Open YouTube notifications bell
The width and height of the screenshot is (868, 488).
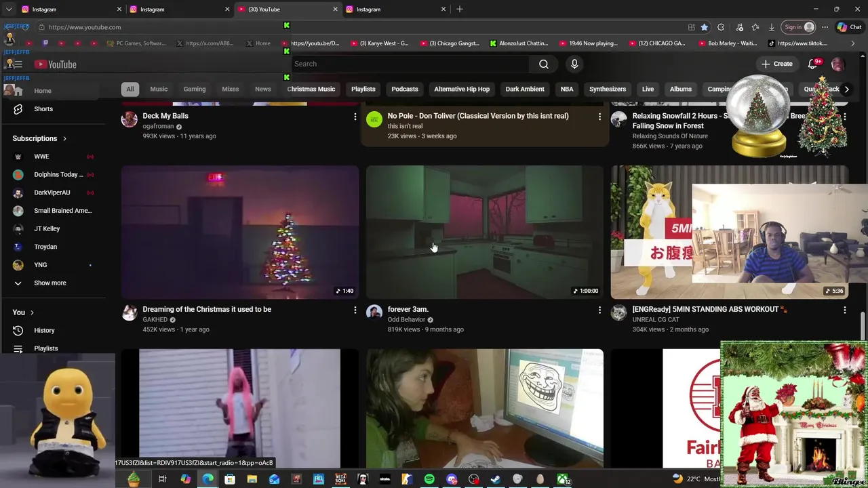813,64
